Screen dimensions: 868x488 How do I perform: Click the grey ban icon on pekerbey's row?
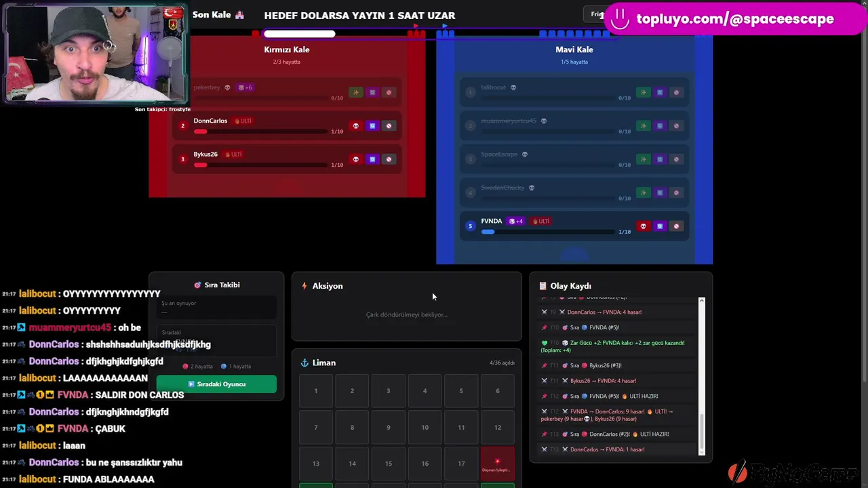[389, 92]
